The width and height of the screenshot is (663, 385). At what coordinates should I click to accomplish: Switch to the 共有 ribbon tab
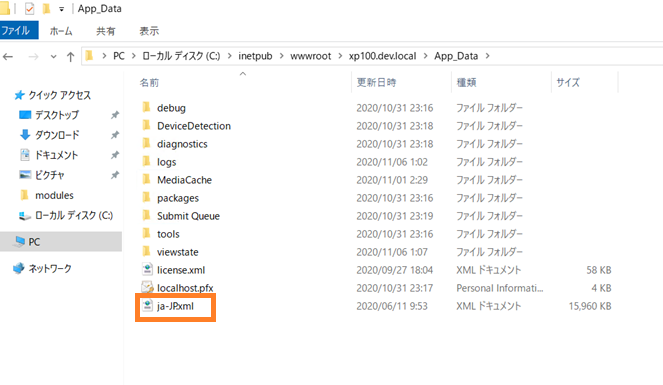point(105,31)
